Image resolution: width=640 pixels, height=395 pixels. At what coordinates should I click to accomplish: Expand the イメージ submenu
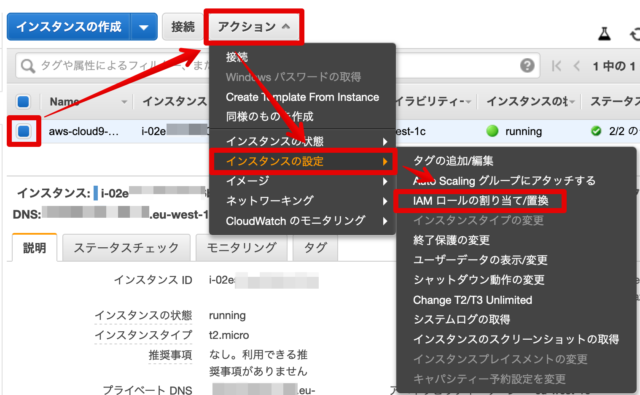coord(302,181)
